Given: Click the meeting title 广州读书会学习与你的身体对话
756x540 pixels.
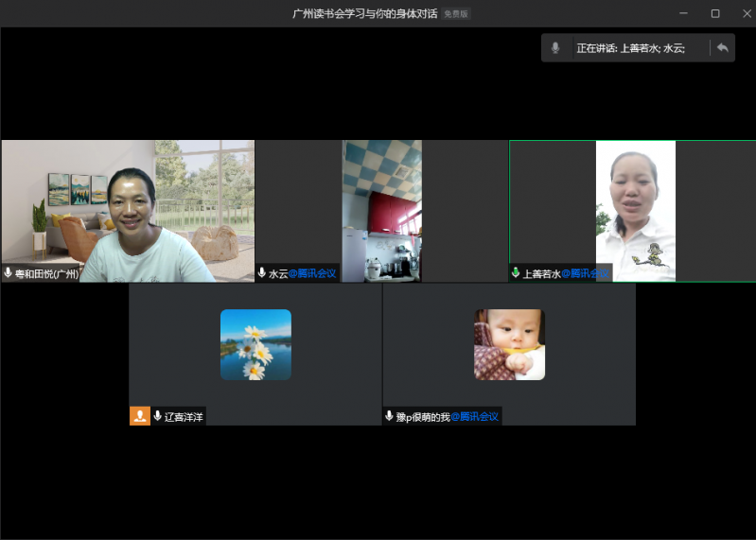Looking at the screenshot, I should (365, 14).
